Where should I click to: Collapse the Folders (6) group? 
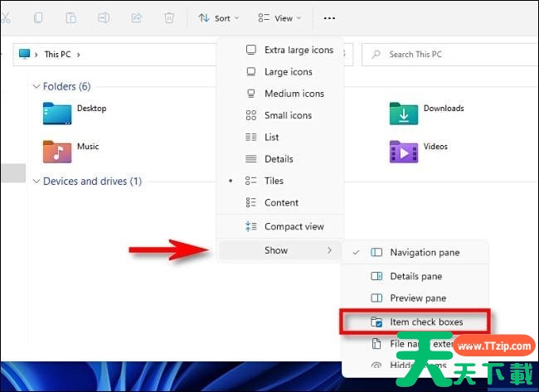click(x=36, y=86)
